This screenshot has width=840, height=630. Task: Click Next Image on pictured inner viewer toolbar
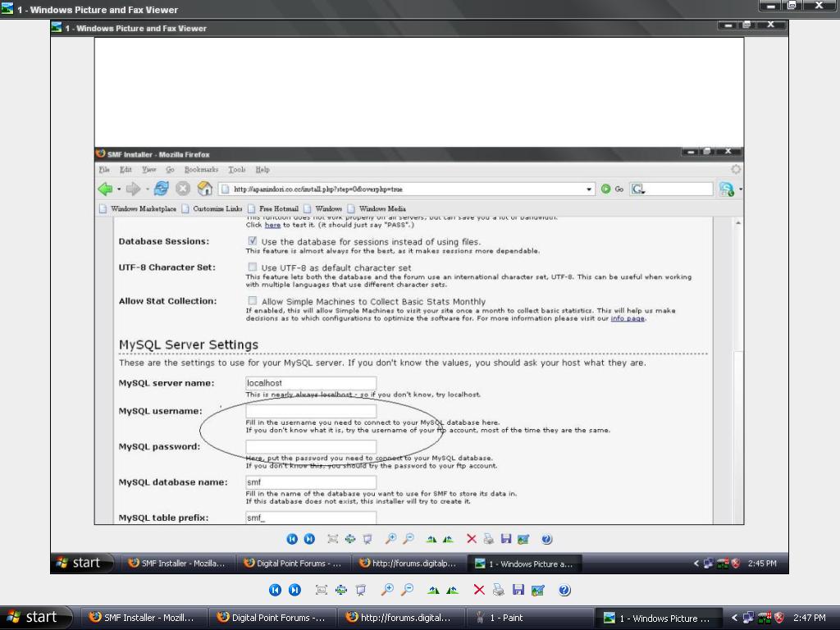coord(309,539)
